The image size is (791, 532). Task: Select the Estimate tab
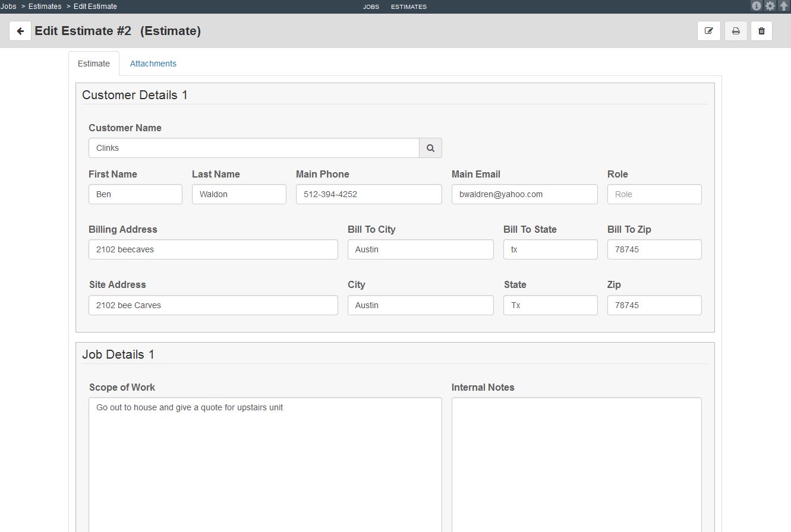94,64
